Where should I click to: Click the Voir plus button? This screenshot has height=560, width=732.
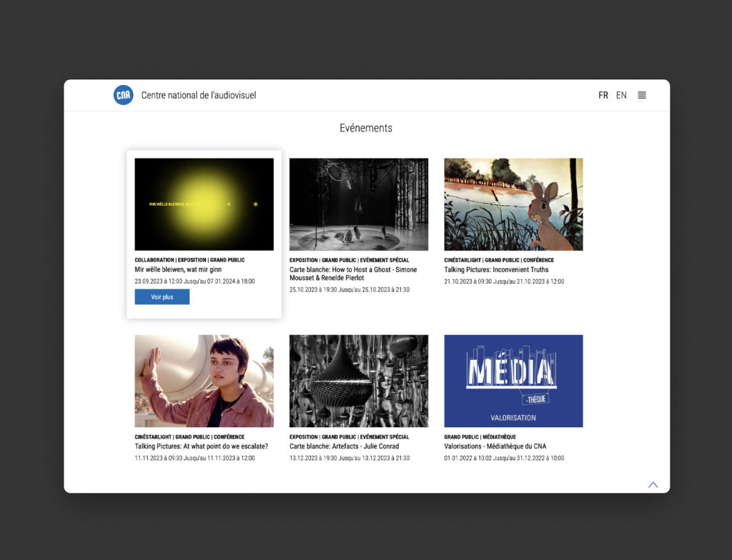click(162, 297)
